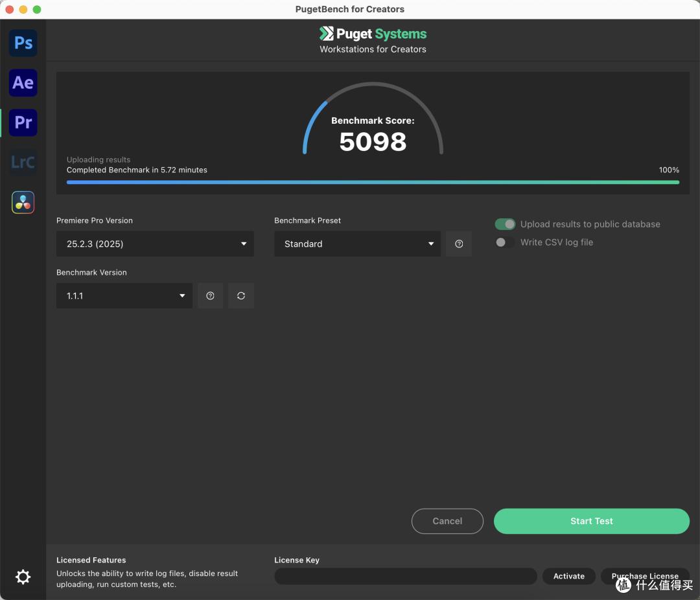Click the Activate license button
Screen dimensions: 700x600
pos(569,576)
